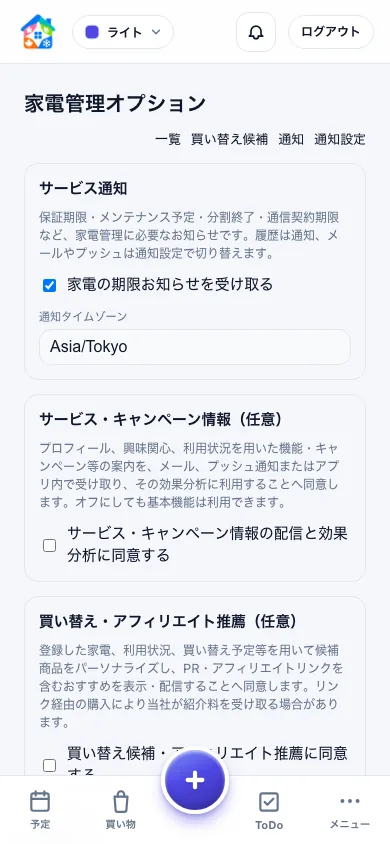Click the chevron next to ライト

pyautogui.click(x=156, y=32)
